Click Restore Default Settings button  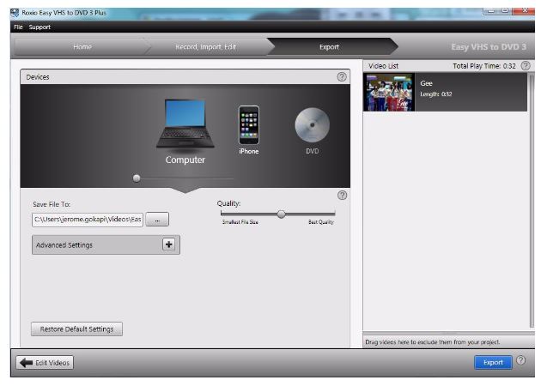(76, 329)
